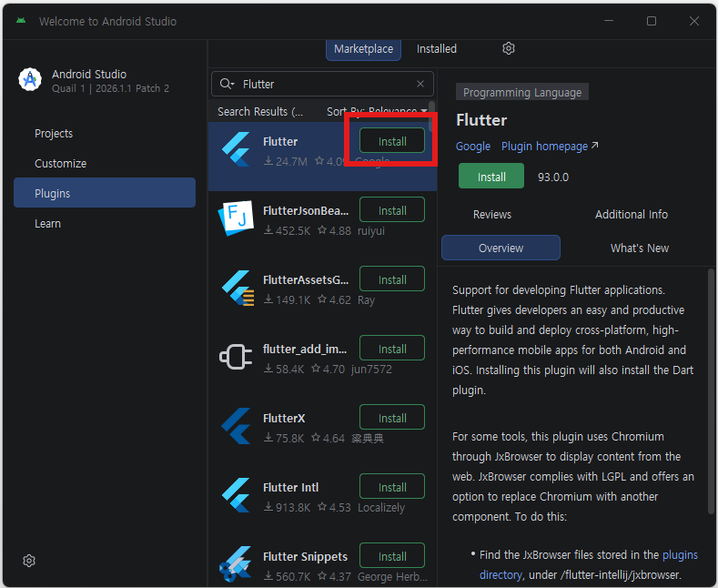Image resolution: width=718 pixels, height=588 pixels.
Task: Install FlutterX plugin
Action: pyautogui.click(x=392, y=418)
